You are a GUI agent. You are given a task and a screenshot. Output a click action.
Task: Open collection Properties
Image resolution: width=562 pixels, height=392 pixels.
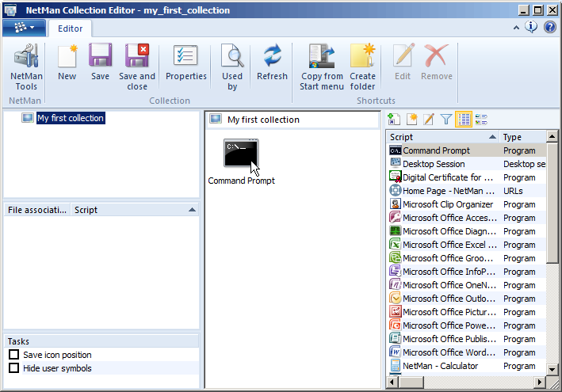click(x=186, y=62)
